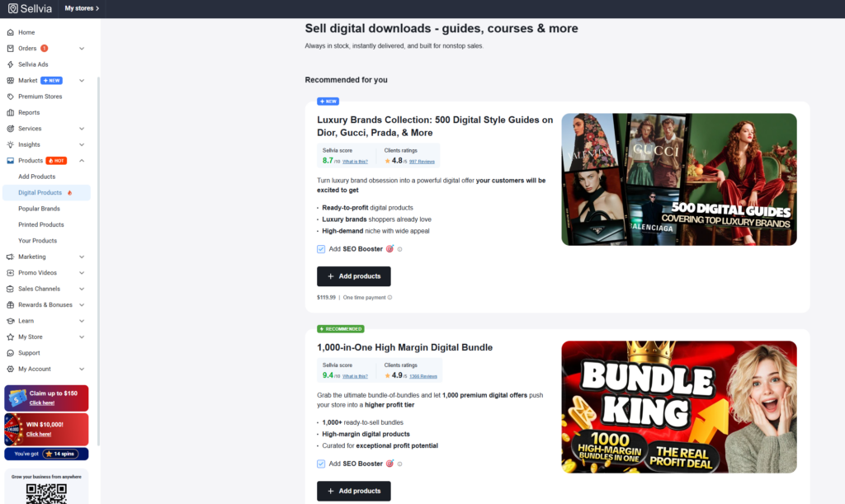Open the Add Products submenu item
Screen dimensions: 845x504
coord(36,177)
